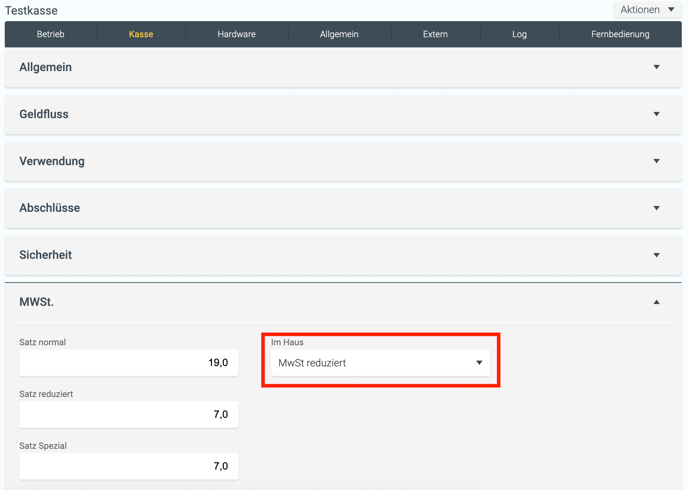This screenshot has width=688, height=490.
Task: Switch to the Betrieb tab
Action: coord(51,34)
